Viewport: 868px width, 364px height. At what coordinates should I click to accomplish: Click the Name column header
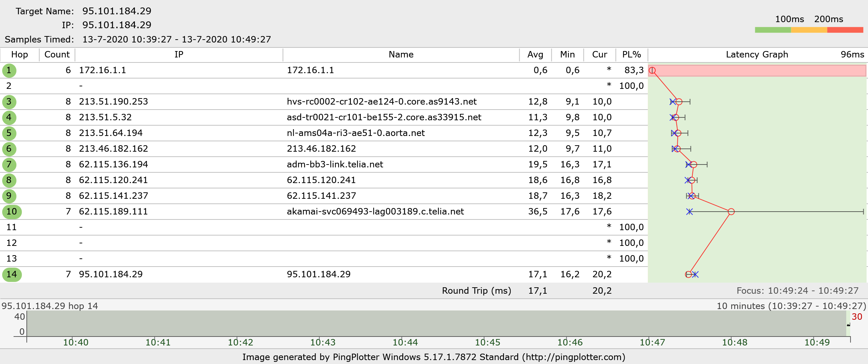(x=401, y=55)
